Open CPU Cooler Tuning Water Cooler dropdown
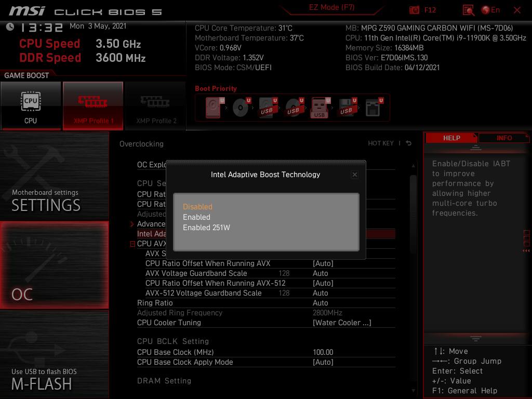The height and width of the screenshot is (399, 532). click(x=342, y=323)
